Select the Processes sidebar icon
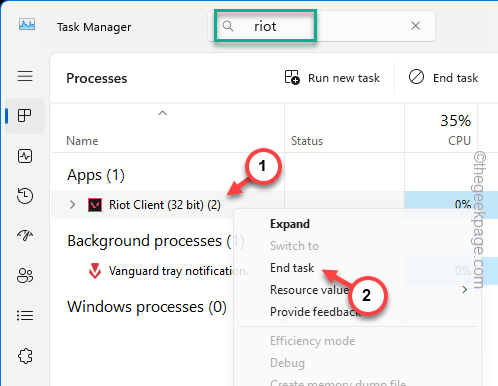The height and width of the screenshot is (386, 498). (25, 116)
